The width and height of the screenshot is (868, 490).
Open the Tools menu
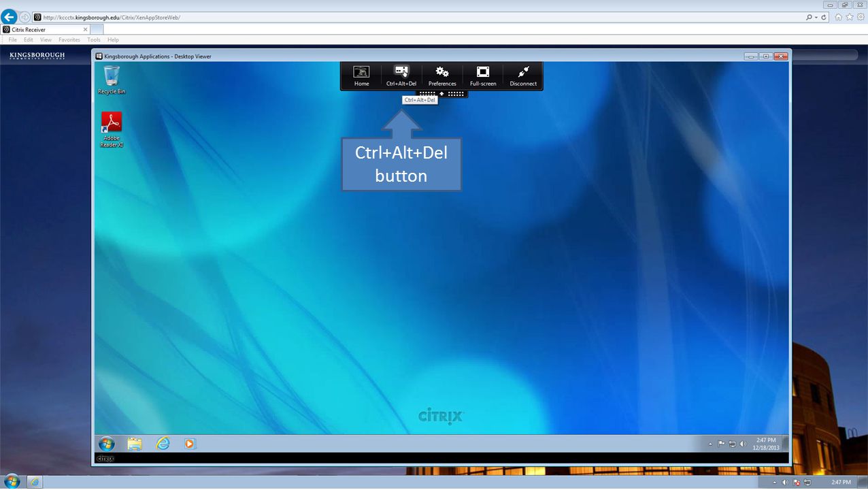tap(94, 40)
